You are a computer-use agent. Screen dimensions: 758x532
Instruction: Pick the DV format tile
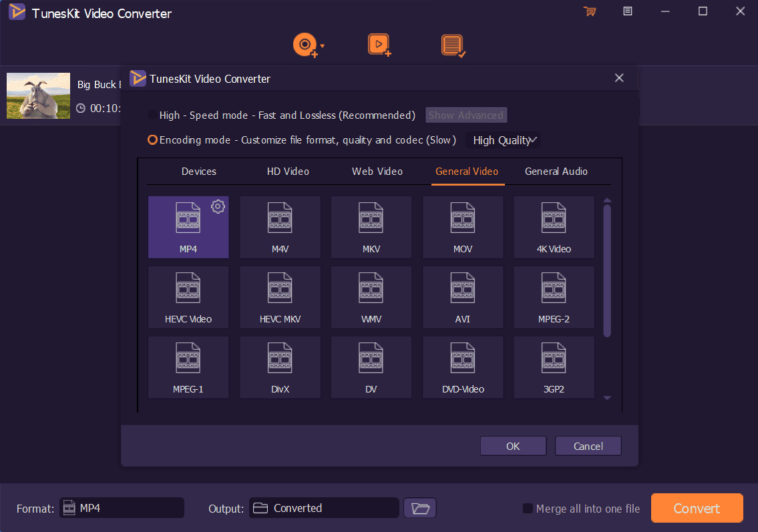(371, 367)
